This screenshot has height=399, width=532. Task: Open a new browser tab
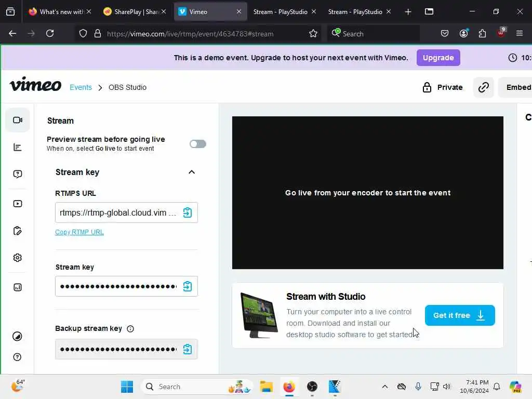[408, 12]
